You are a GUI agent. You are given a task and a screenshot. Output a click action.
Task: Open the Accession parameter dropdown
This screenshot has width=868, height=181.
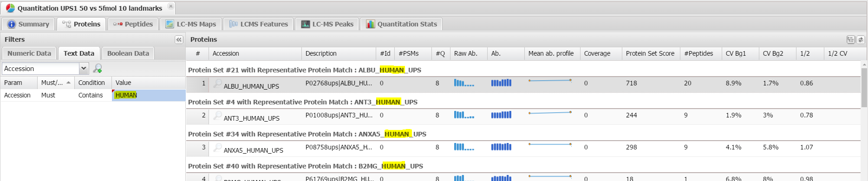click(84, 69)
